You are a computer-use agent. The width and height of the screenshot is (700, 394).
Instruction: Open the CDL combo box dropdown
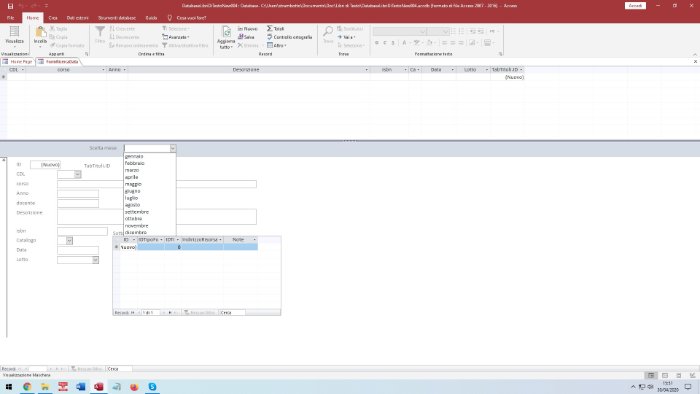78,174
